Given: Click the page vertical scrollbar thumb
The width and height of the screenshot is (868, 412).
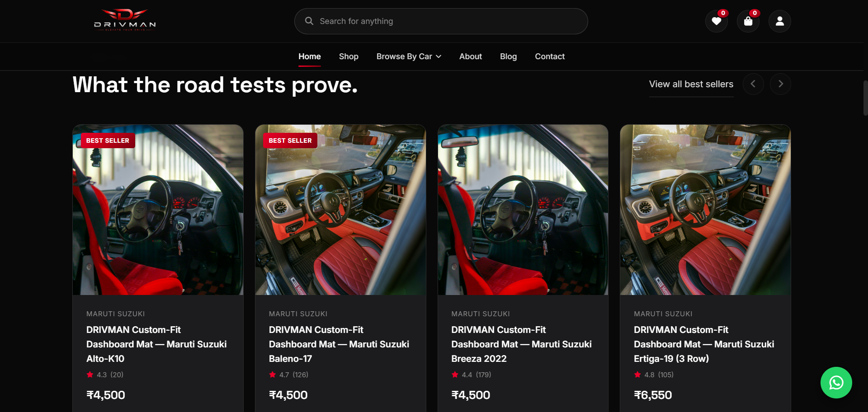Looking at the screenshot, I should [865, 98].
